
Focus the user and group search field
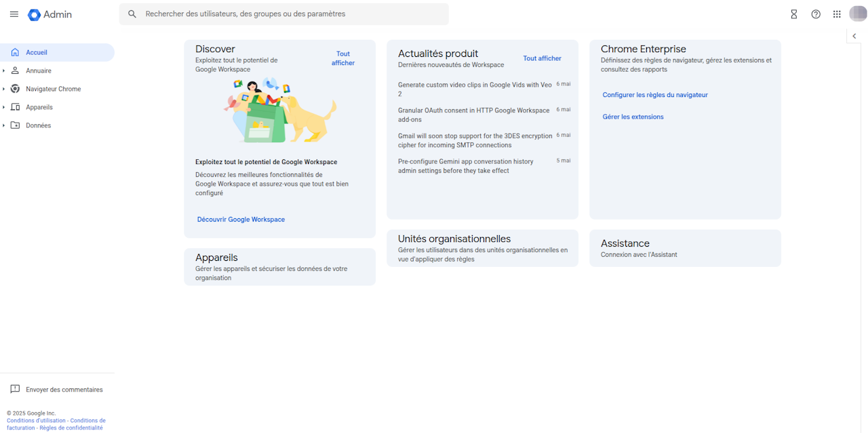pos(283,14)
